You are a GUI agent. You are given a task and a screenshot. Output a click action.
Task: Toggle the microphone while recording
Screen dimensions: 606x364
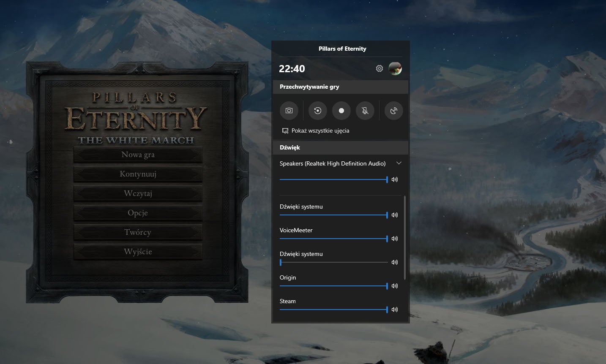365,111
